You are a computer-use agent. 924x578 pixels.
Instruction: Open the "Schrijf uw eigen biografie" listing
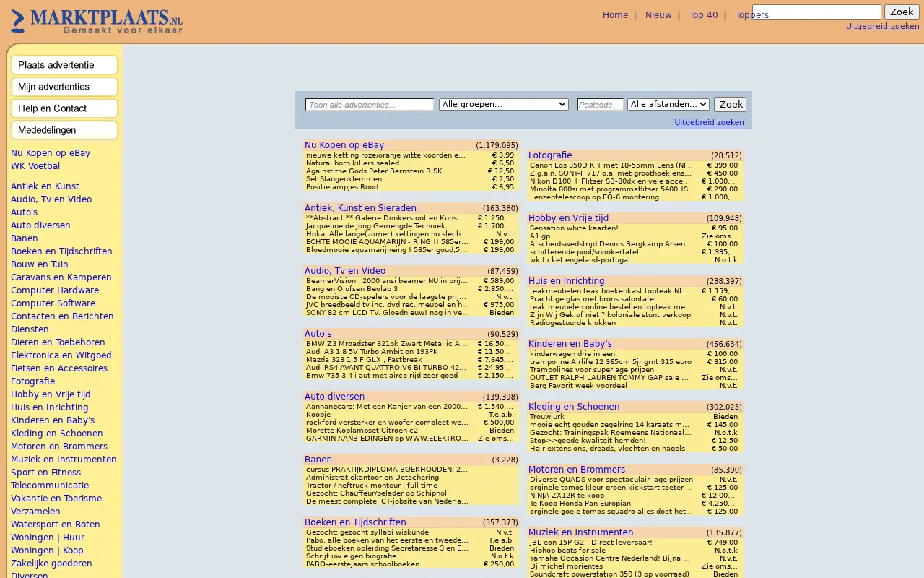point(351,556)
